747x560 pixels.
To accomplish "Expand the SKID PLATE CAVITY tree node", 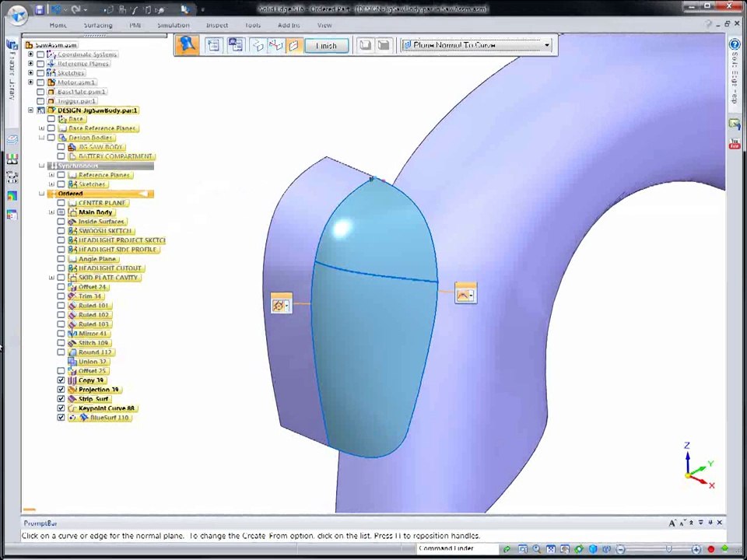I will tap(51, 278).
